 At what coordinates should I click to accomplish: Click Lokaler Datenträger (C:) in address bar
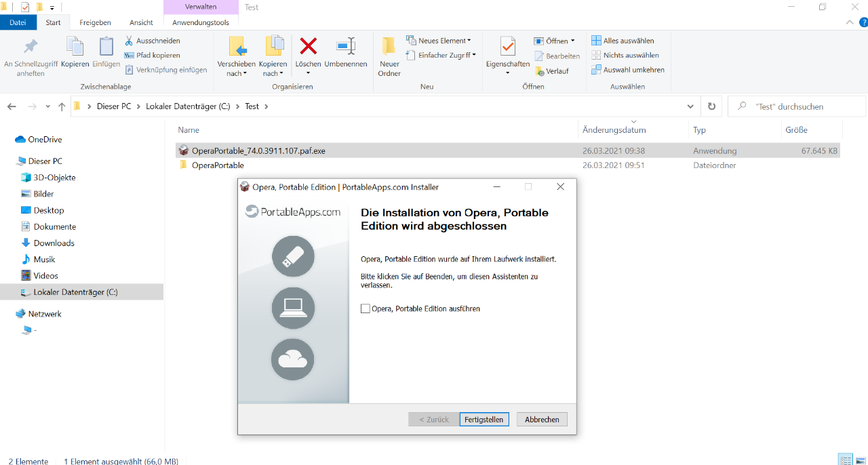tap(188, 106)
